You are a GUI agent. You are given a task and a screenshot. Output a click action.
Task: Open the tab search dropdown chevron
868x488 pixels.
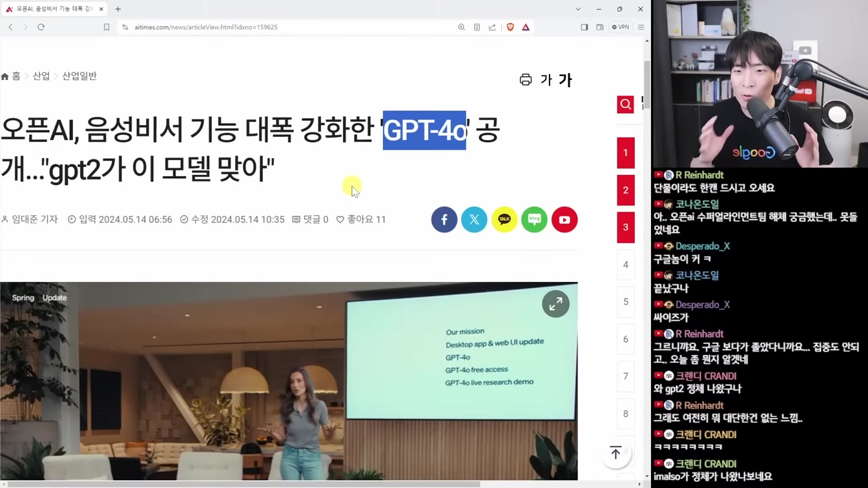[x=578, y=9]
